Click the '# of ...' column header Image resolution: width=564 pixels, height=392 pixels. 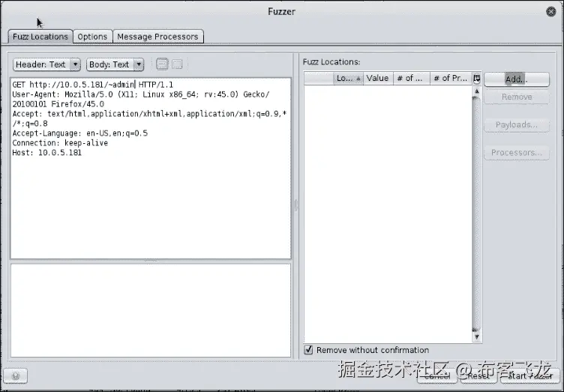(412, 79)
